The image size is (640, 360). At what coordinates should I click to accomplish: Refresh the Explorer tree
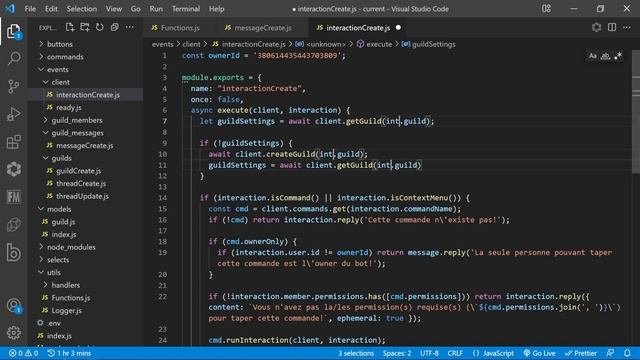pyautogui.click(x=100, y=27)
